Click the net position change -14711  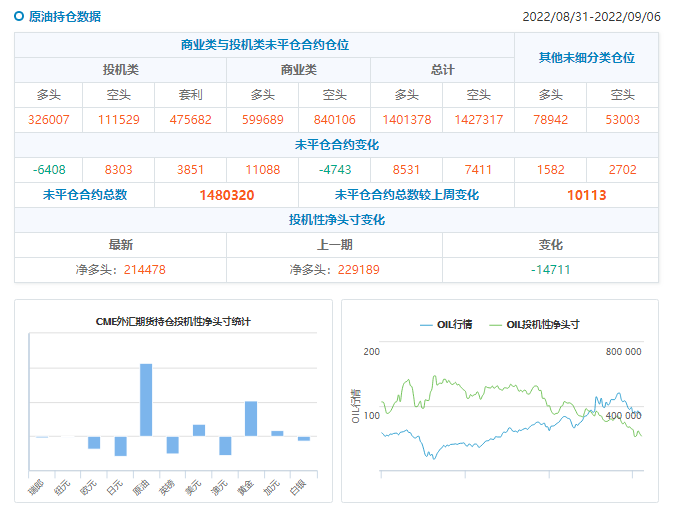pyautogui.click(x=550, y=270)
